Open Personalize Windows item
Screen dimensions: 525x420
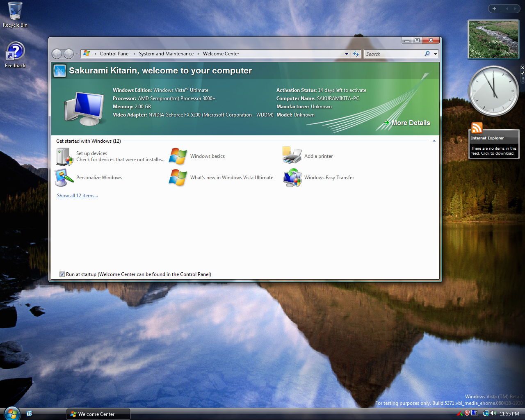coord(99,178)
